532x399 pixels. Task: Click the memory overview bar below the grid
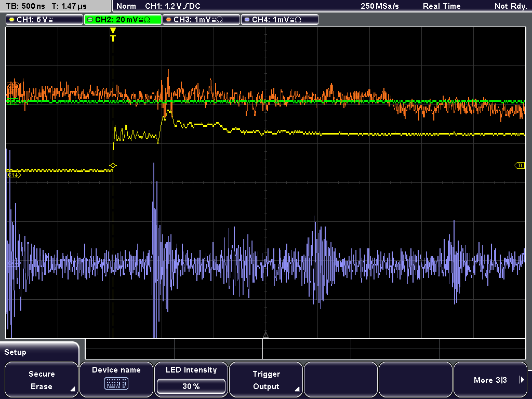tap(305, 349)
